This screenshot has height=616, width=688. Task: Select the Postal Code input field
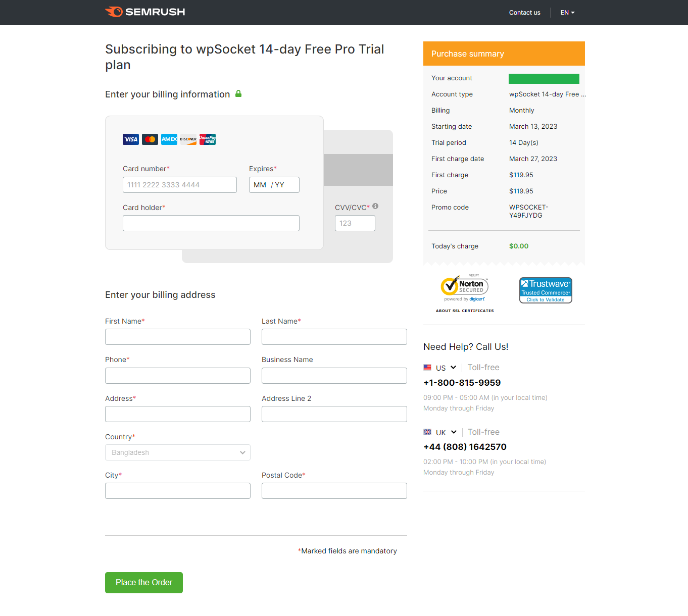point(334,491)
